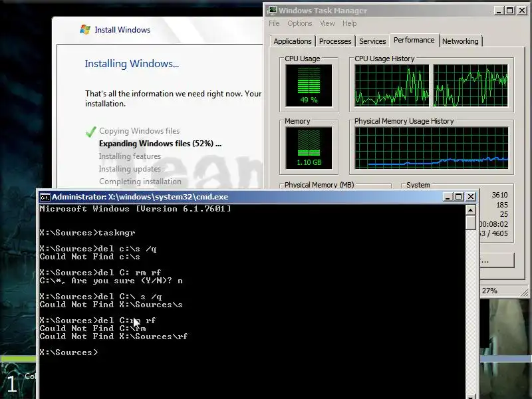The height and width of the screenshot is (399, 532).
Task: Click the 'Installing features' step
Action: coord(130,156)
